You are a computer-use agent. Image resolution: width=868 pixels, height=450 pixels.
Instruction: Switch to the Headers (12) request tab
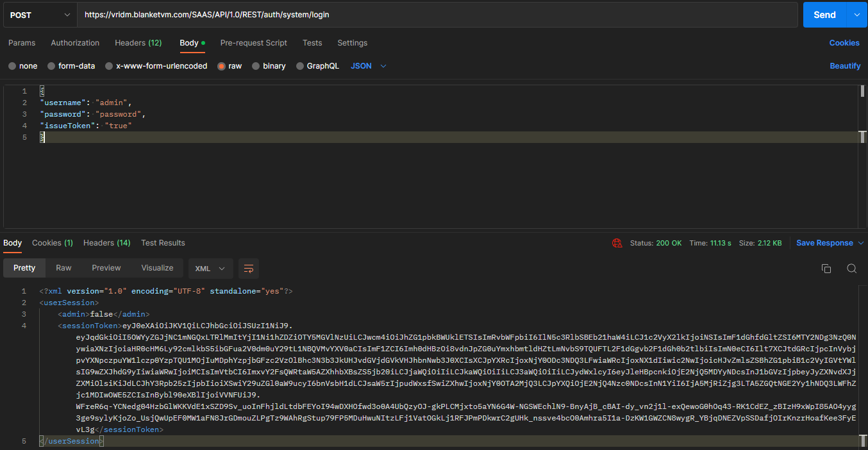point(138,43)
